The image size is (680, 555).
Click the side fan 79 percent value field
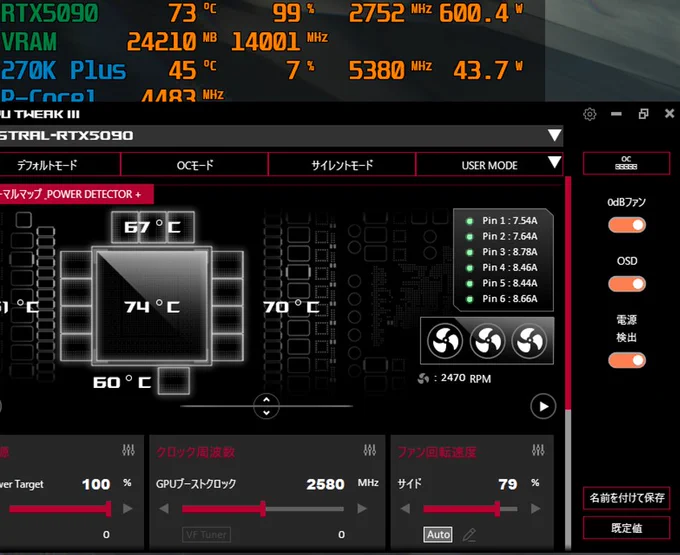(x=508, y=484)
